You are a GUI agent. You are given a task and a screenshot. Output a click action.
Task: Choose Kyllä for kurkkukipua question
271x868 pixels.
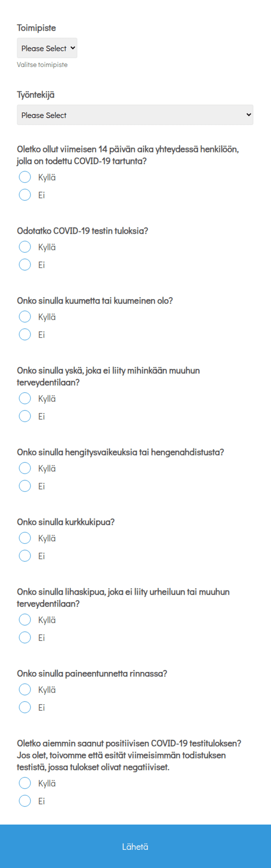tap(25, 538)
